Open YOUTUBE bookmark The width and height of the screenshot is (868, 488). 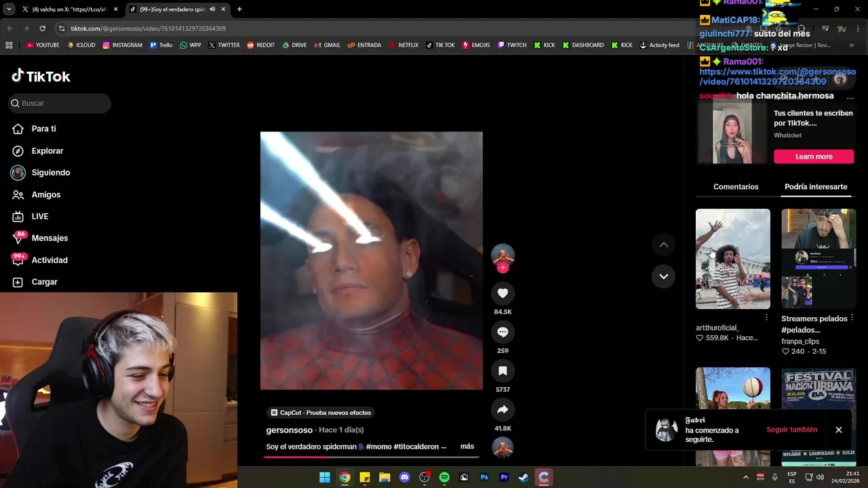[43, 45]
